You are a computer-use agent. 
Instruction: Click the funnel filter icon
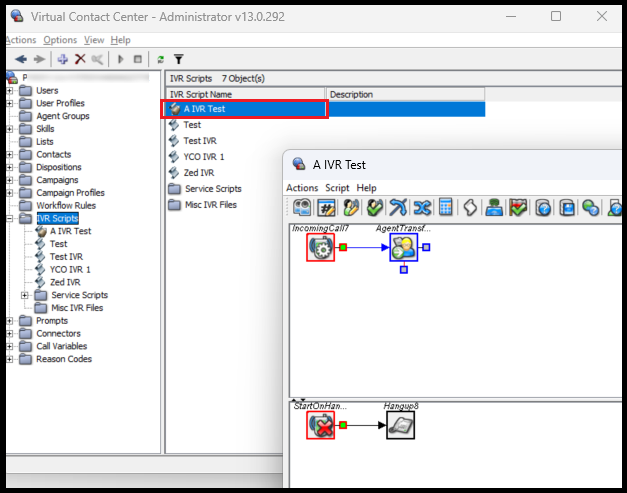pos(179,59)
